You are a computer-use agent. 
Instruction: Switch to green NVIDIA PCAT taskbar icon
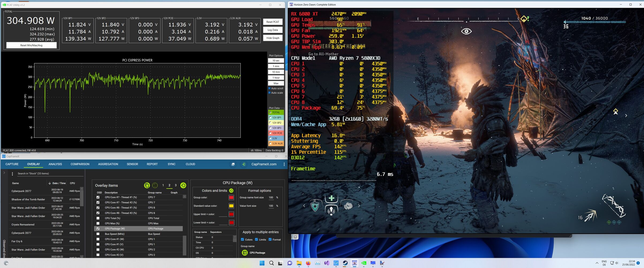point(364,263)
